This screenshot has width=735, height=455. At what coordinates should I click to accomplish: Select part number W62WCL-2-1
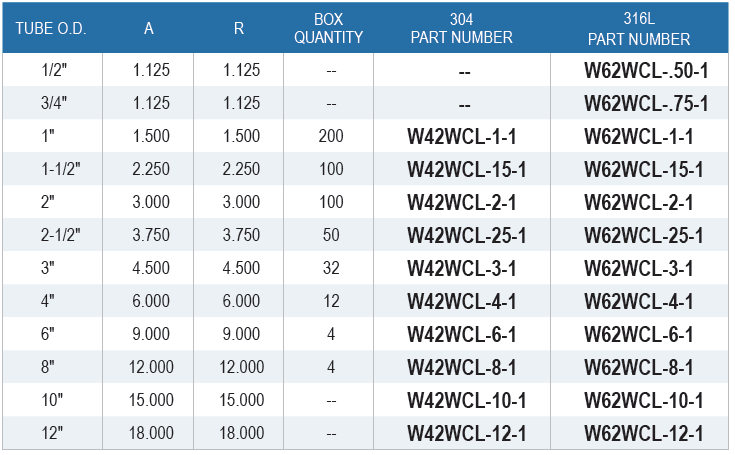point(638,202)
